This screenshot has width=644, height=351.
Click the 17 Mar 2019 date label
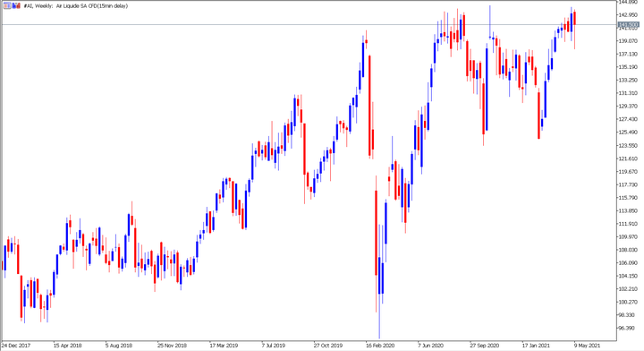click(x=224, y=346)
